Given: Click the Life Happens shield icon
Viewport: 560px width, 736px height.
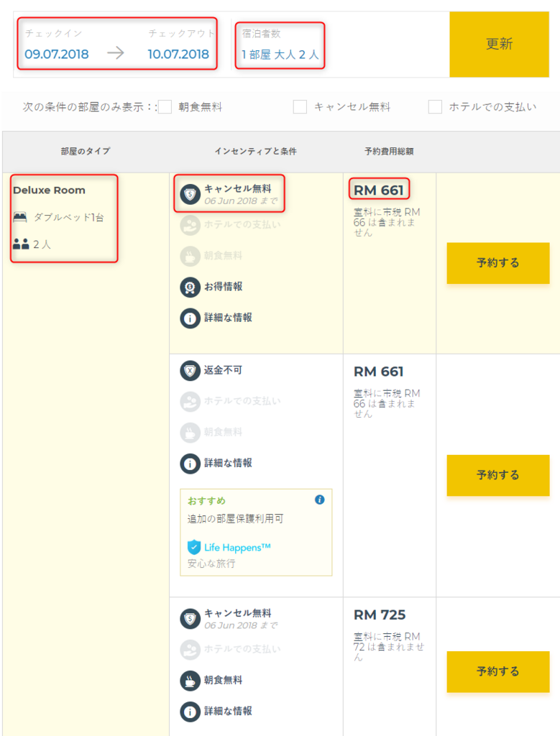Looking at the screenshot, I should point(194,547).
